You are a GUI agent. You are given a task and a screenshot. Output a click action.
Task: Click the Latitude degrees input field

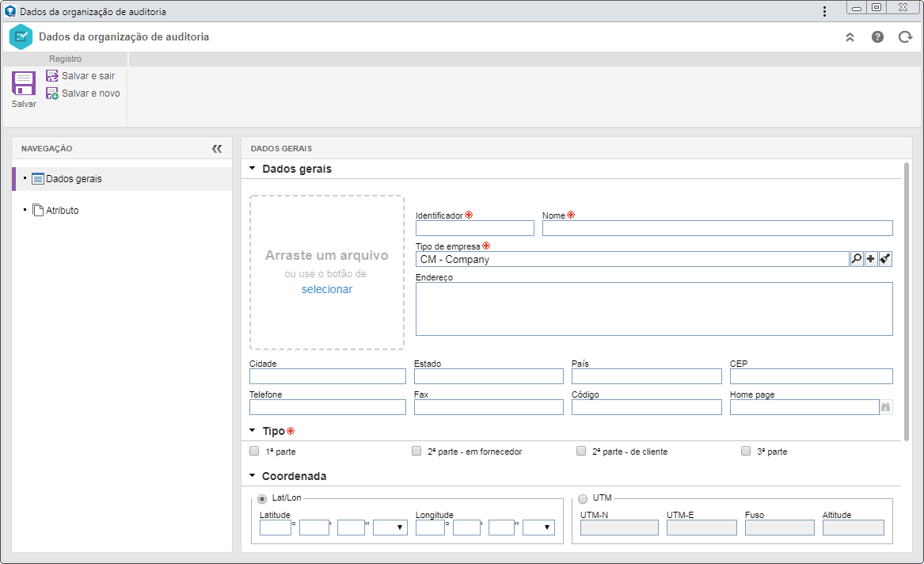pos(276,528)
